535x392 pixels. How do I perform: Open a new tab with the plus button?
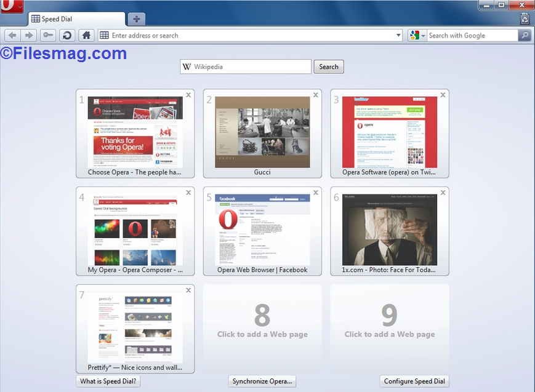tap(137, 19)
